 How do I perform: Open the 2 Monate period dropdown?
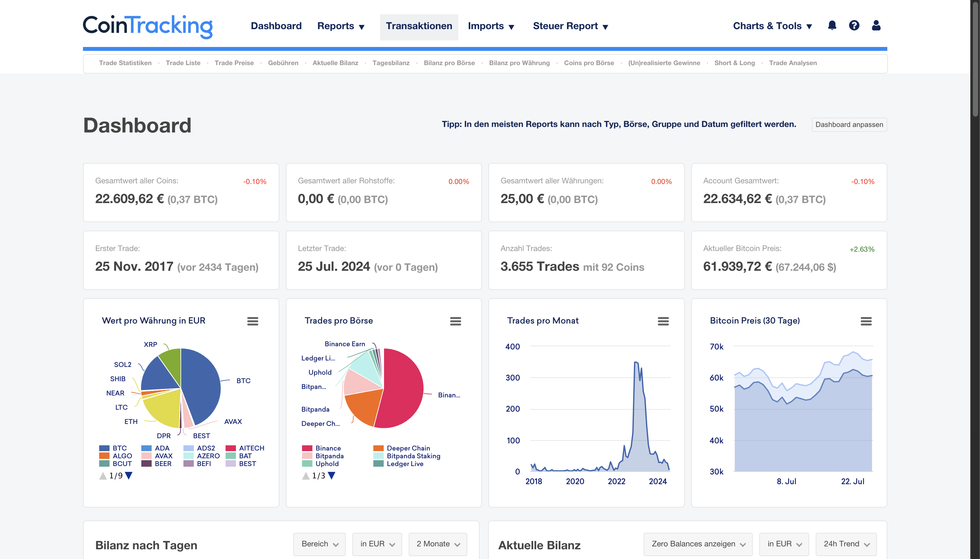pos(438,544)
